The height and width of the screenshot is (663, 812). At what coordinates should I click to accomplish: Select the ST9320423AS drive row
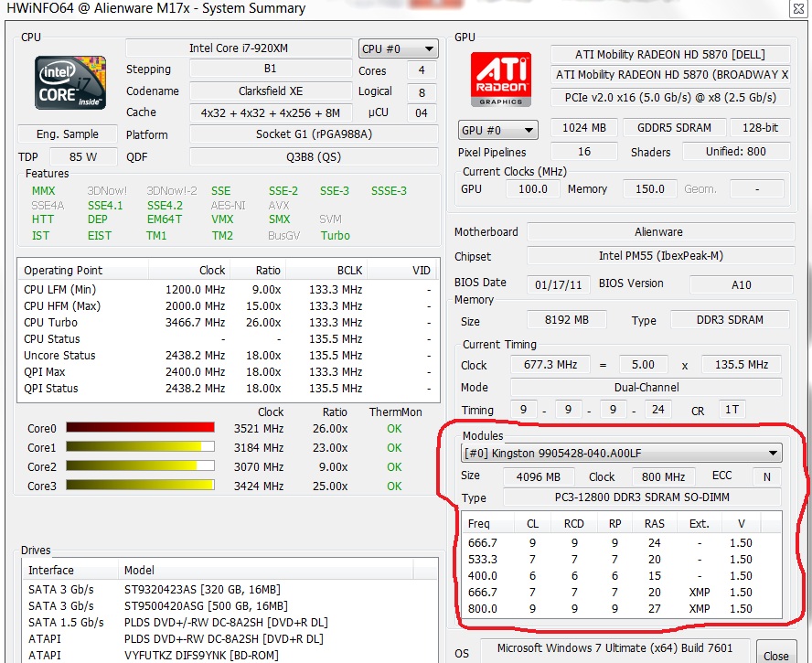point(230,590)
